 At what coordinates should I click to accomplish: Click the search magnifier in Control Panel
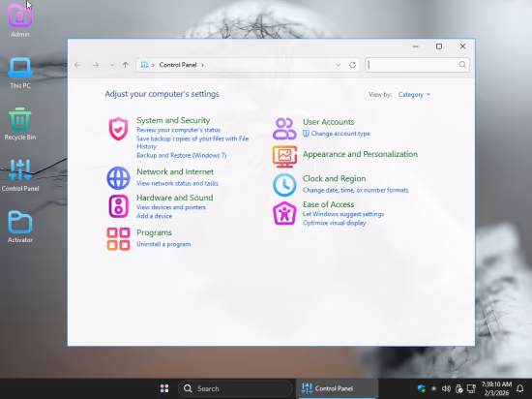[x=462, y=65]
